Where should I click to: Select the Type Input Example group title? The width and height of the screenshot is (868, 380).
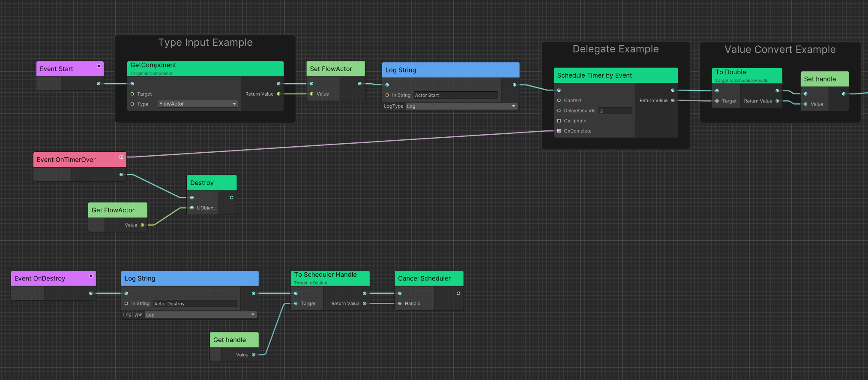(205, 42)
